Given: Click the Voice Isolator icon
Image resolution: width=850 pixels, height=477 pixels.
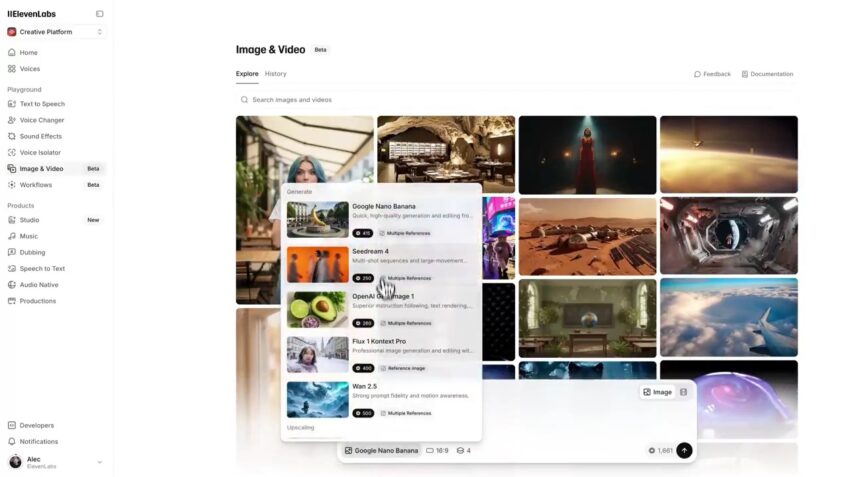Looking at the screenshot, I should (12, 153).
